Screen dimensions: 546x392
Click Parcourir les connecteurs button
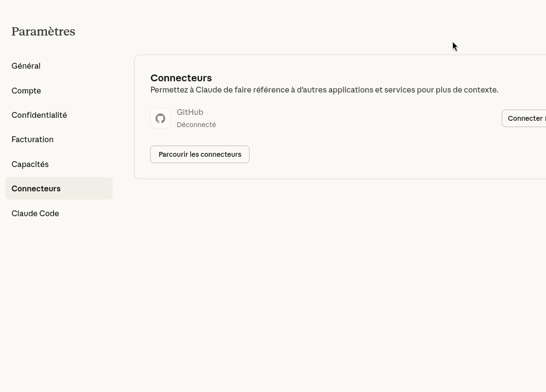point(200,154)
